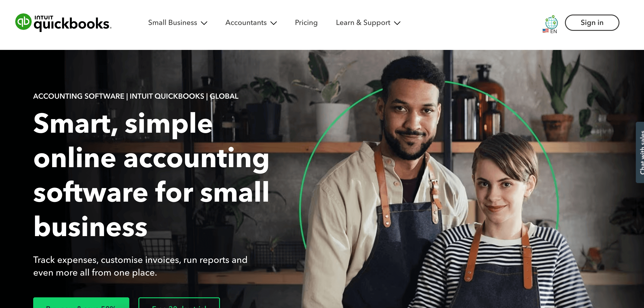
Task: Go to the Pricing page
Action: point(306,23)
